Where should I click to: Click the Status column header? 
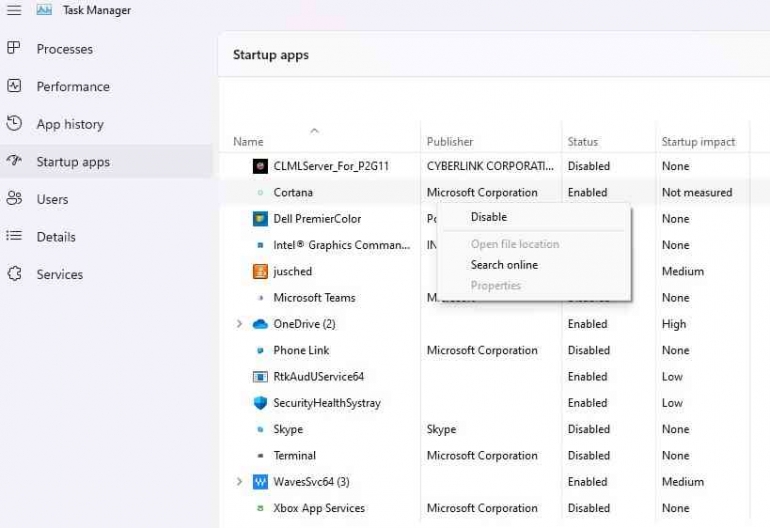click(x=582, y=142)
